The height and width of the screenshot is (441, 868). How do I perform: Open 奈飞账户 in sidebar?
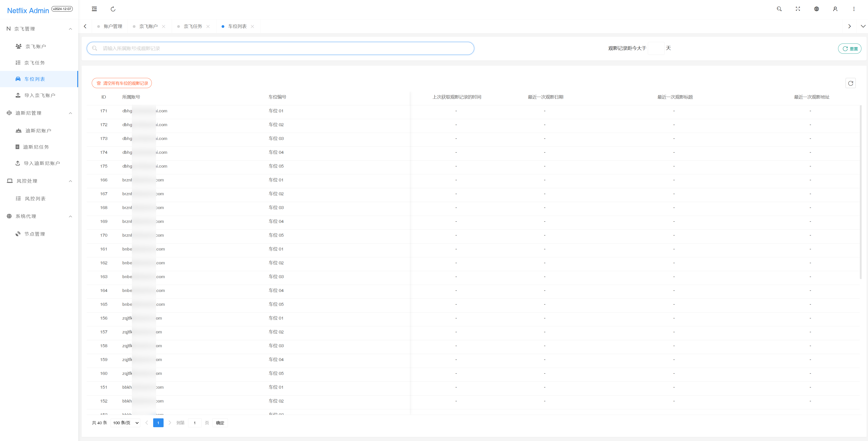click(39, 46)
